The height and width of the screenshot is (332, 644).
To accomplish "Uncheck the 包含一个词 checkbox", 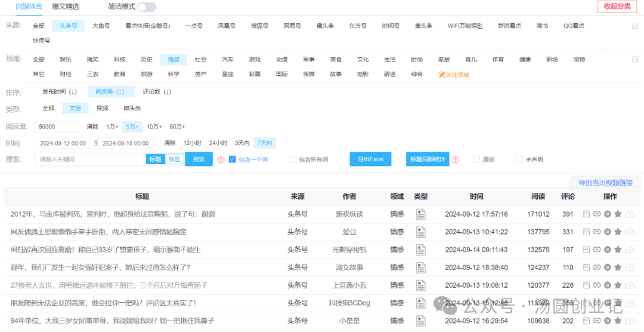I will pos(233,159).
